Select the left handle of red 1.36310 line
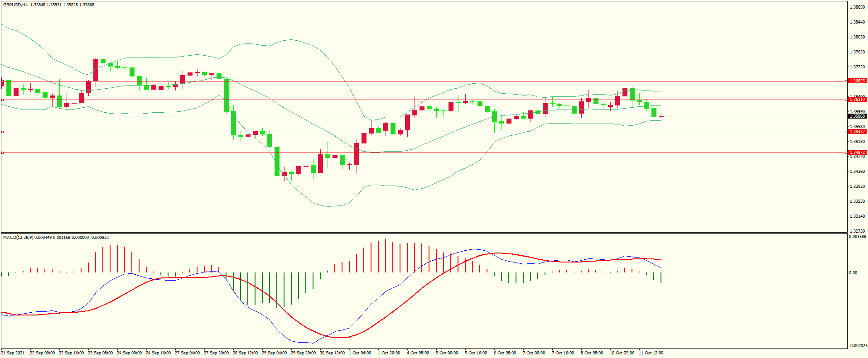The width and height of the screenshot is (868, 358). pyautogui.click(x=2, y=100)
